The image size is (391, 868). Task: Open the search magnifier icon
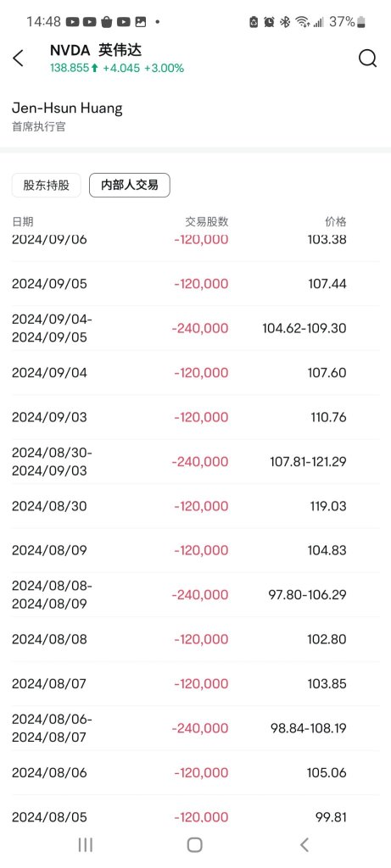tap(368, 58)
